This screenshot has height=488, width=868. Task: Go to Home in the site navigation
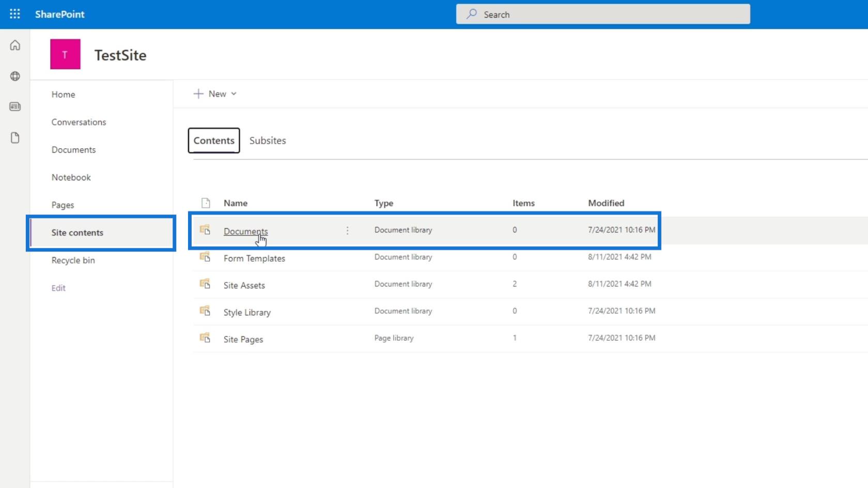tap(63, 95)
